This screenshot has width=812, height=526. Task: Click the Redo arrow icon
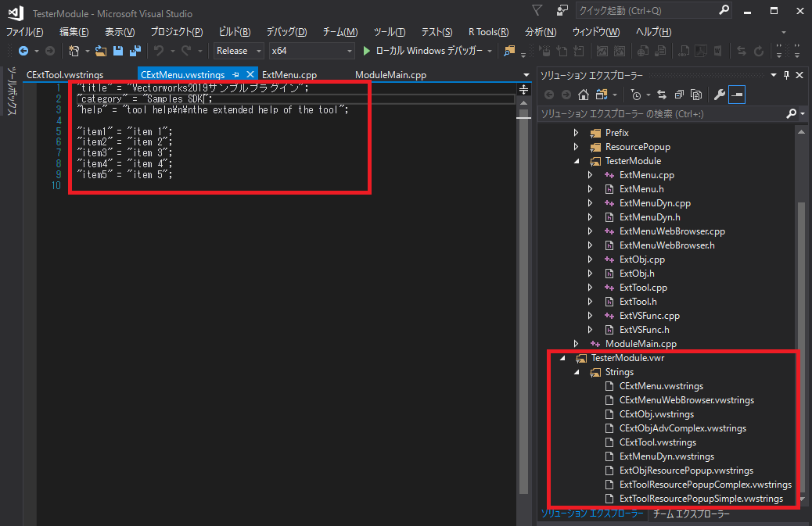pyautogui.click(x=186, y=51)
